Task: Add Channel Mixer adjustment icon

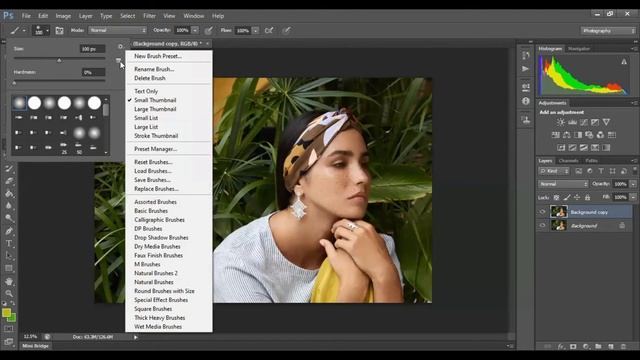Action: click(x=600, y=135)
